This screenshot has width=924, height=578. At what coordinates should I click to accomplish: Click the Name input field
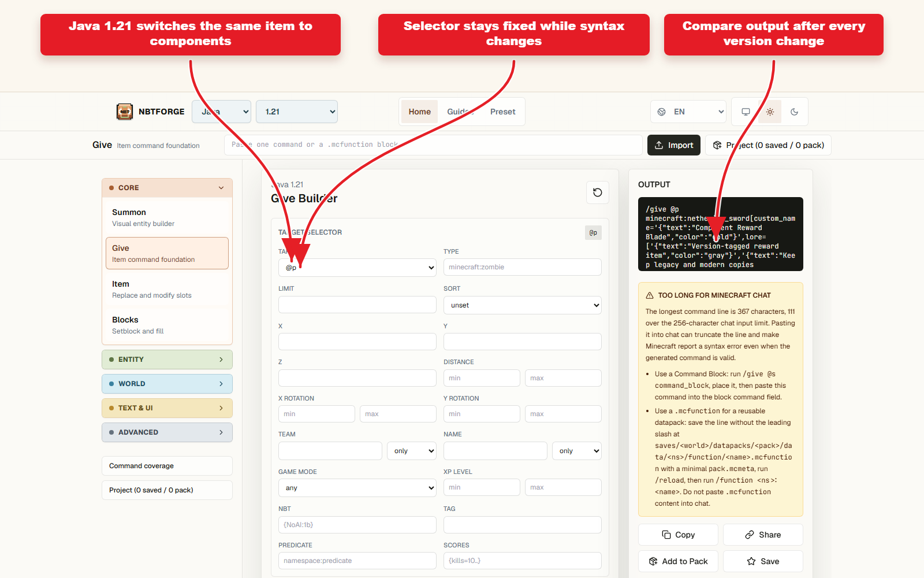(x=495, y=451)
